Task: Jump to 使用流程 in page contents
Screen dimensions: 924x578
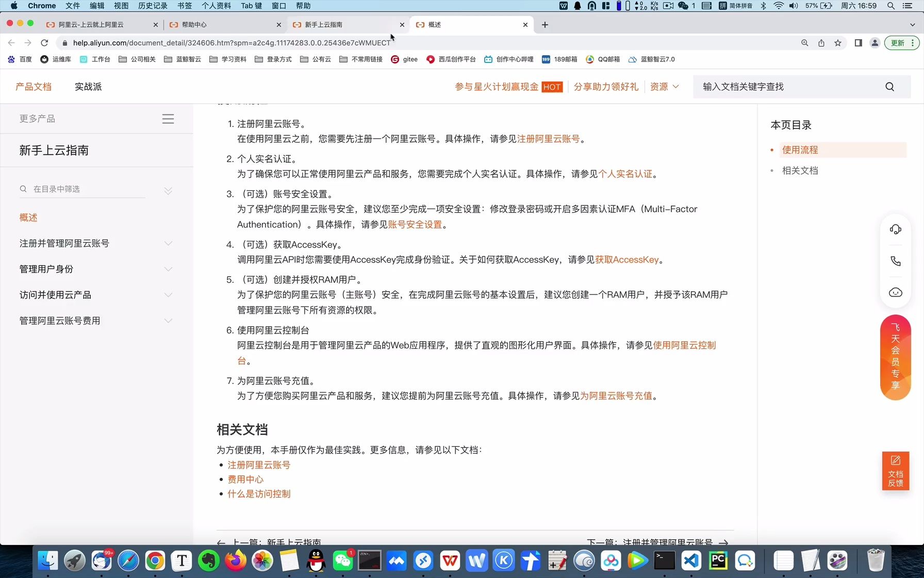Action: click(800, 150)
